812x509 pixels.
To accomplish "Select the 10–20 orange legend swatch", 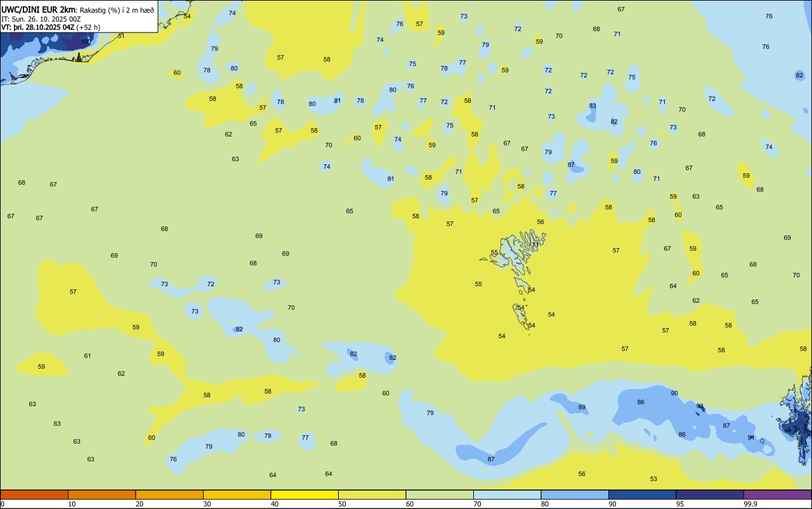I will click(101, 494).
